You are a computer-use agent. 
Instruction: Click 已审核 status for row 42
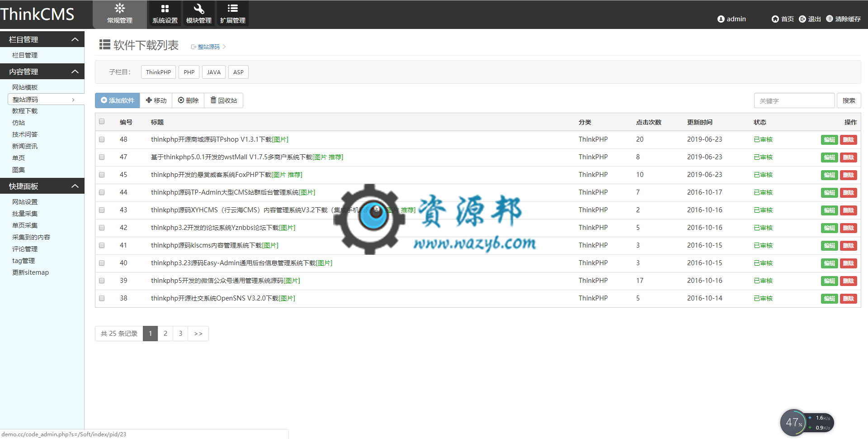coord(763,228)
